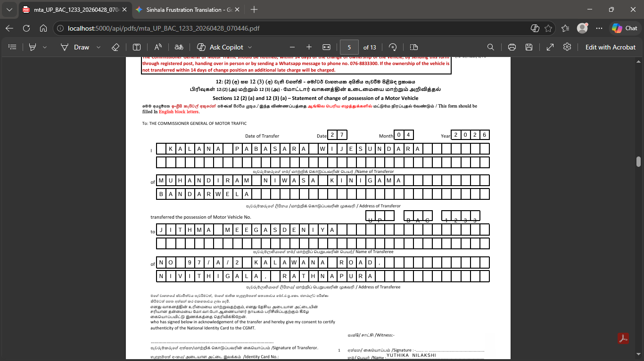Enter full screen from PDF toolbar
The height and width of the screenshot is (361, 644).
coord(550,47)
